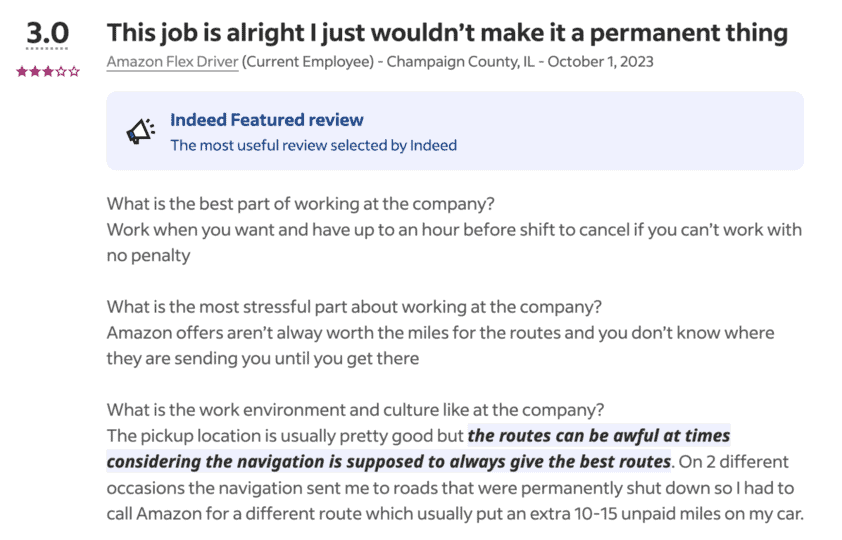Screen dimensions: 842x540
Task: Click the third filled rating star
Action: pyautogui.click(x=47, y=72)
